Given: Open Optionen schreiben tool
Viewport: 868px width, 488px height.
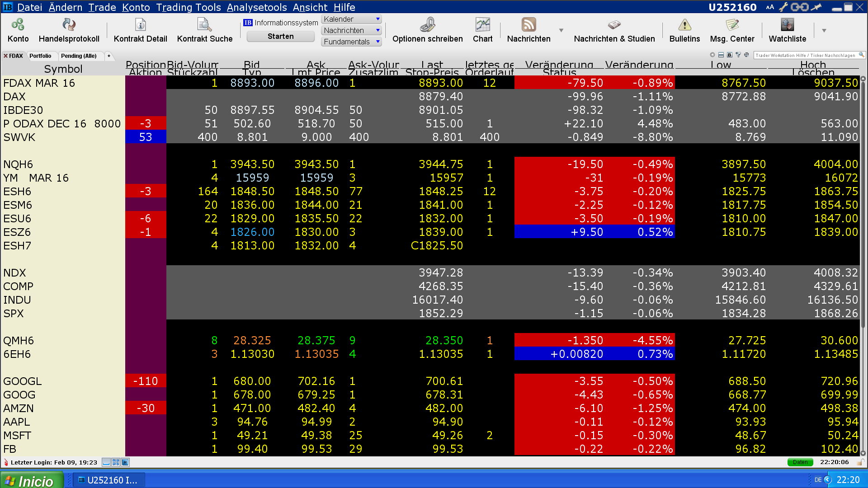Looking at the screenshot, I should tap(427, 25).
